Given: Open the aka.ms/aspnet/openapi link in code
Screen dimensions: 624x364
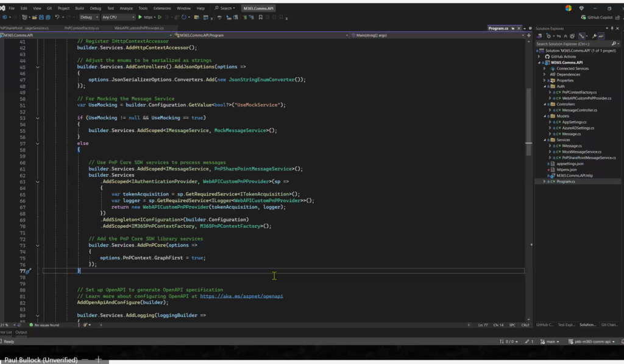Looking at the screenshot, I should point(241,296).
